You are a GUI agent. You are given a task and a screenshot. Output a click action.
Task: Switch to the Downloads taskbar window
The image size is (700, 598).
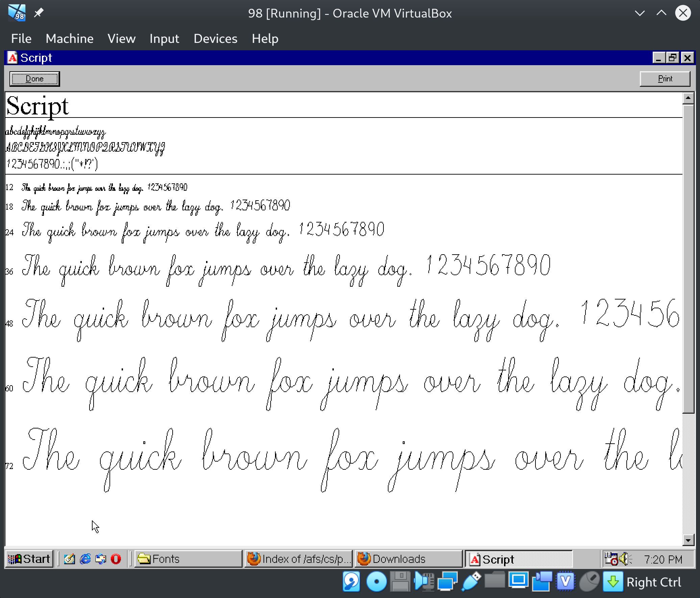pyautogui.click(x=408, y=559)
